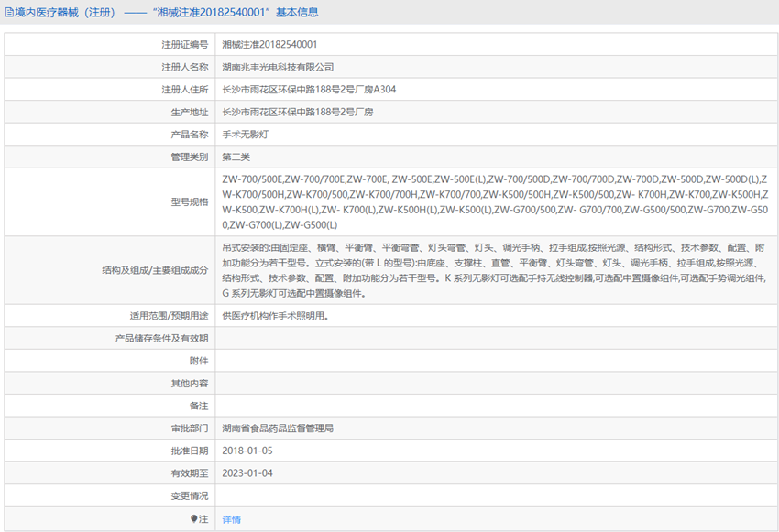Click the registrant address ending in 厂房A304
Image resolution: width=779 pixels, height=532 pixels.
pos(309,90)
